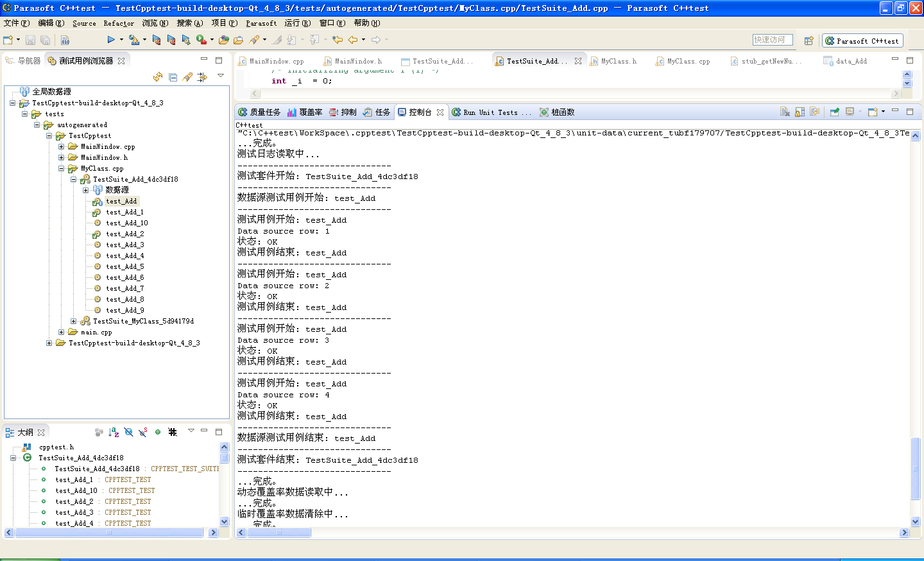The height and width of the screenshot is (561, 924).
Task: Click the crossed grid icon in outline toolbar
Action: [173, 432]
